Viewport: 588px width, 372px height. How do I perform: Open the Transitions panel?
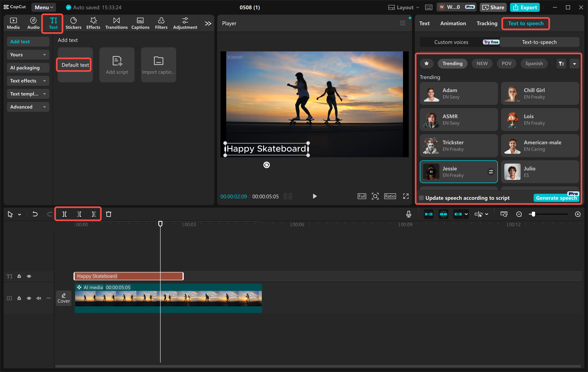(x=116, y=23)
